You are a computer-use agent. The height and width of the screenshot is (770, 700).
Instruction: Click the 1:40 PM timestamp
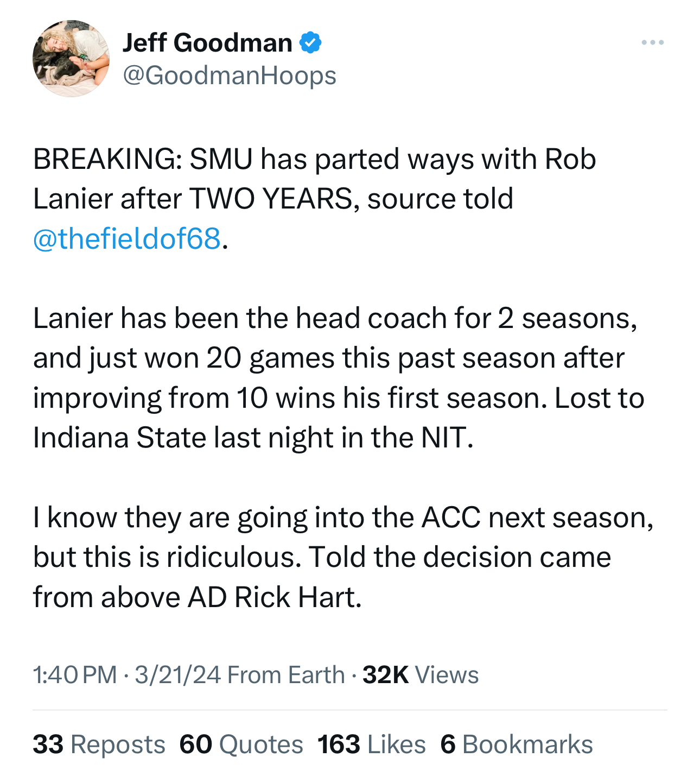75,675
